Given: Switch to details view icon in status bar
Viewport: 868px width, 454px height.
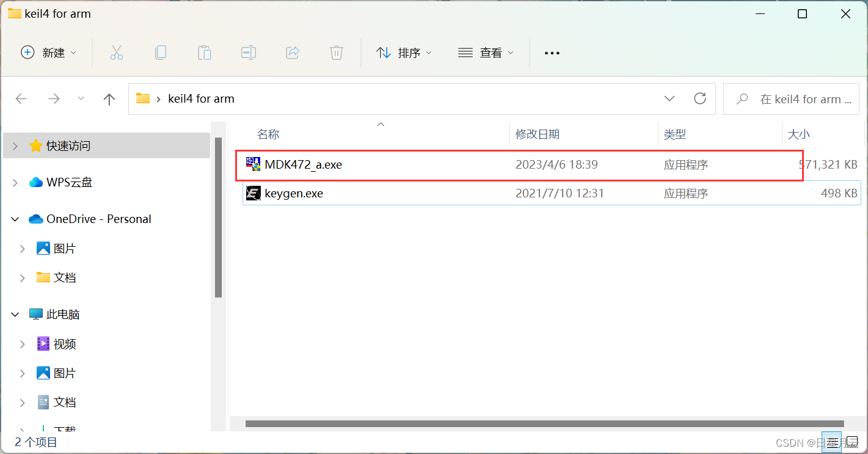Looking at the screenshot, I should pyautogui.click(x=831, y=442).
